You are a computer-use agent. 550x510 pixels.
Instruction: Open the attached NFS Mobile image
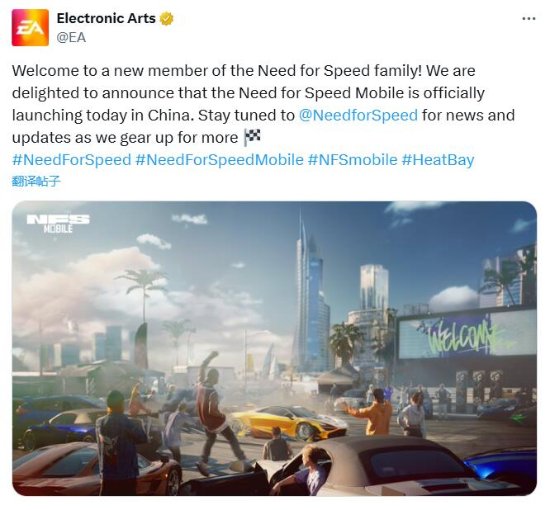point(274,348)
